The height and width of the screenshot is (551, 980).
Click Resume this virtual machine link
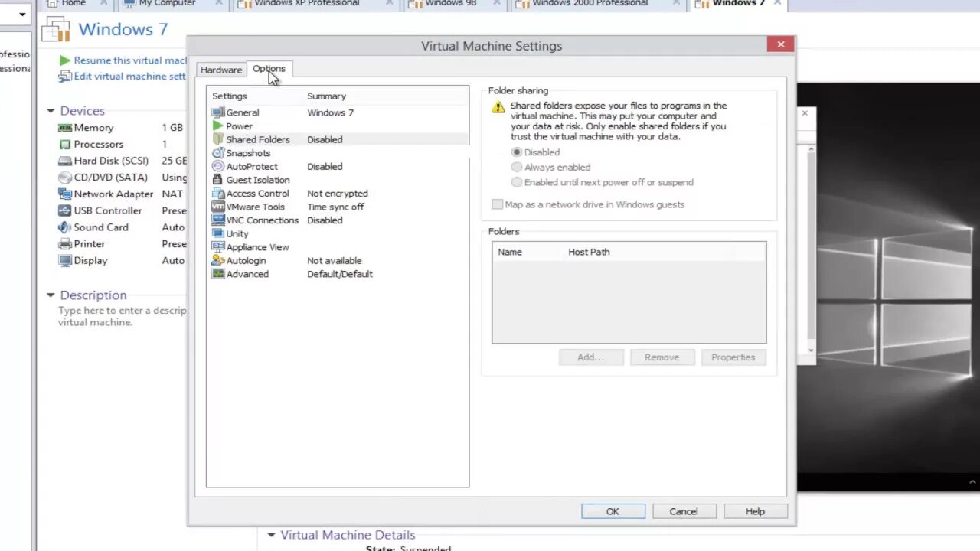[x=130, y=60]
